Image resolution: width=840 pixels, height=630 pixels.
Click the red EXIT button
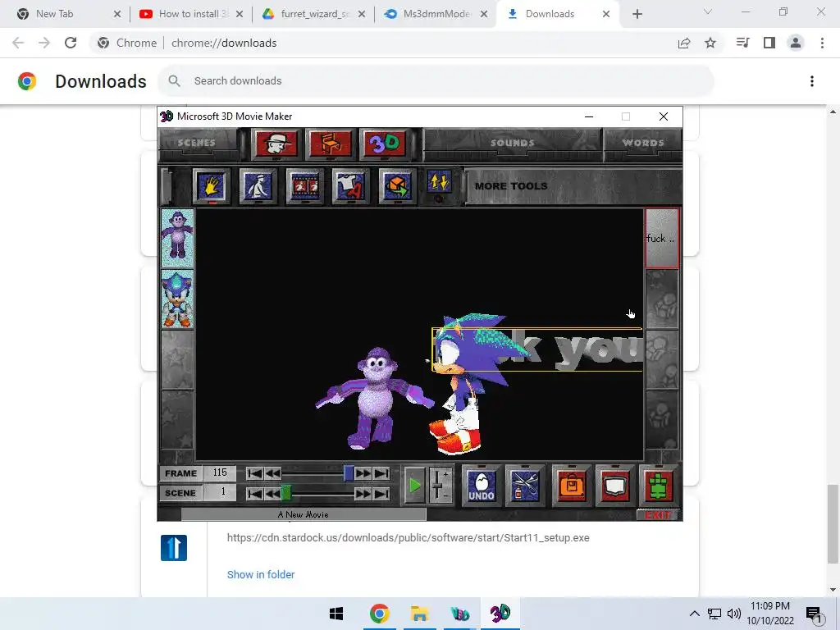(657, 515)
